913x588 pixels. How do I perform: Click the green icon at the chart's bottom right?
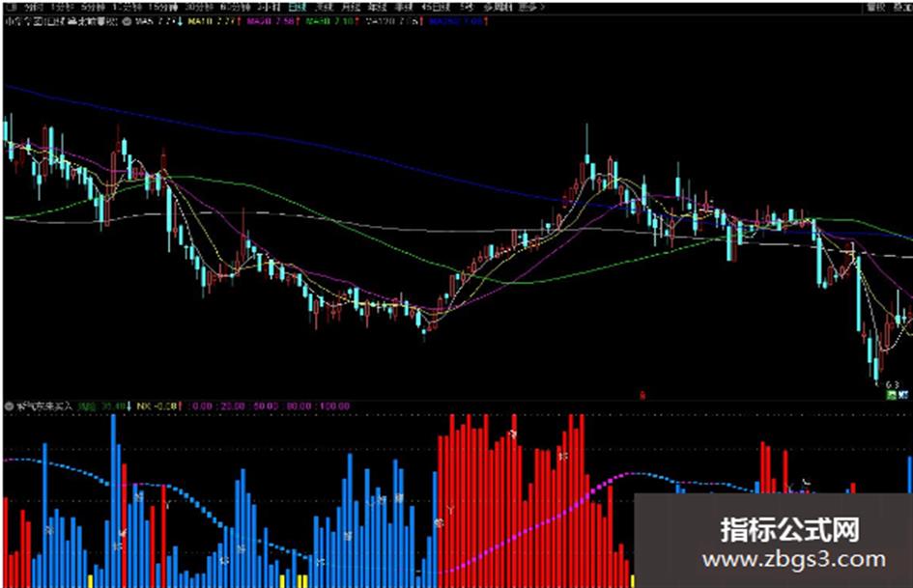click(891, 395)
